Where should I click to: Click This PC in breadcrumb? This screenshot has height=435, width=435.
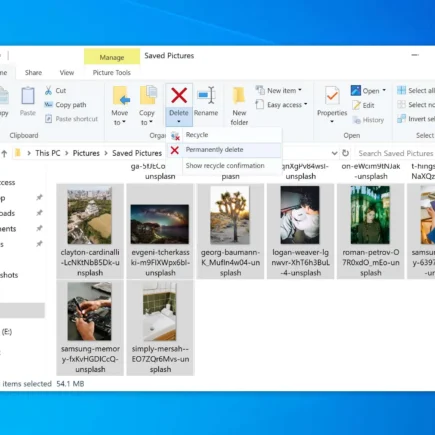coord(48,153)
